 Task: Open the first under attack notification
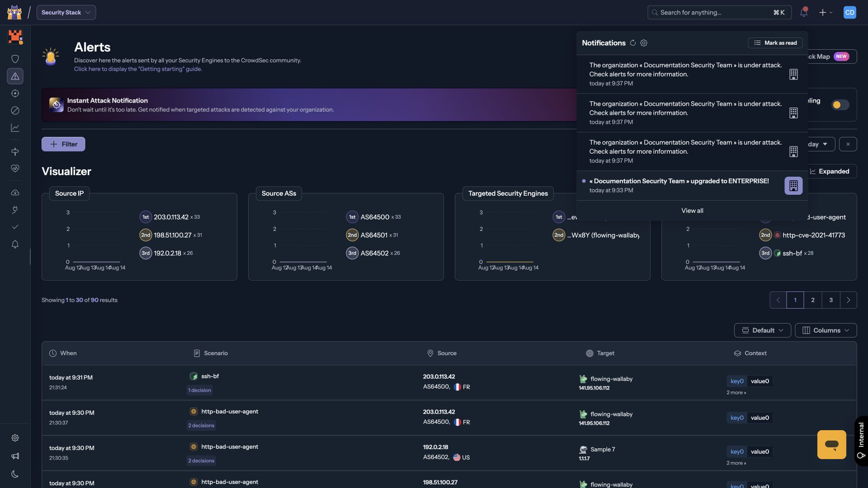(692, 74)
